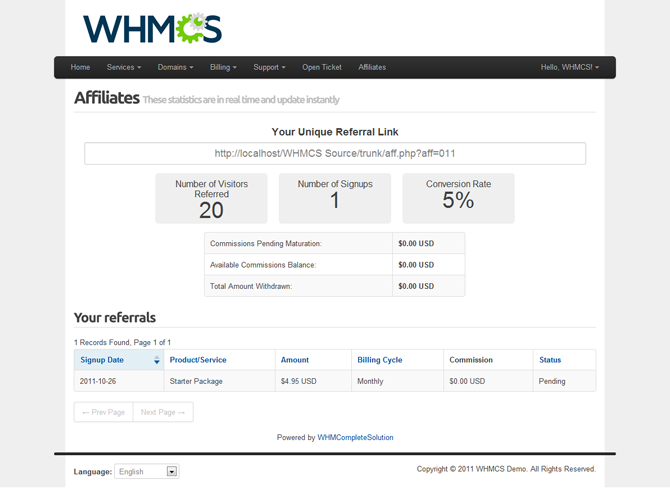Open the Affiliates nav item
Image resolution: width=670 pixels, height=488 pixels.
click(x=372, y=67)
